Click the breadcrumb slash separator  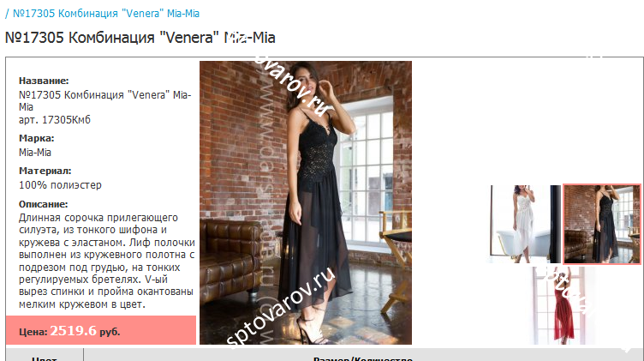(7, 14)
